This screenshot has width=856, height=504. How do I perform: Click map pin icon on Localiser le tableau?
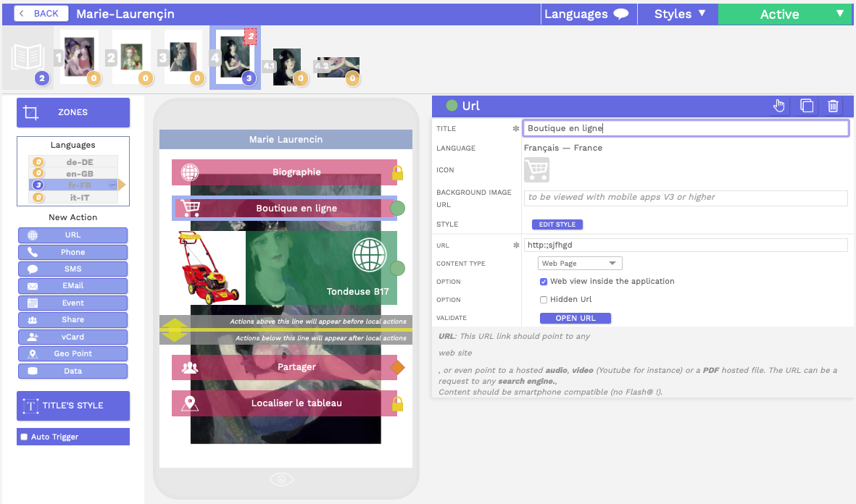pyautogui.click(x=189, y=403)
